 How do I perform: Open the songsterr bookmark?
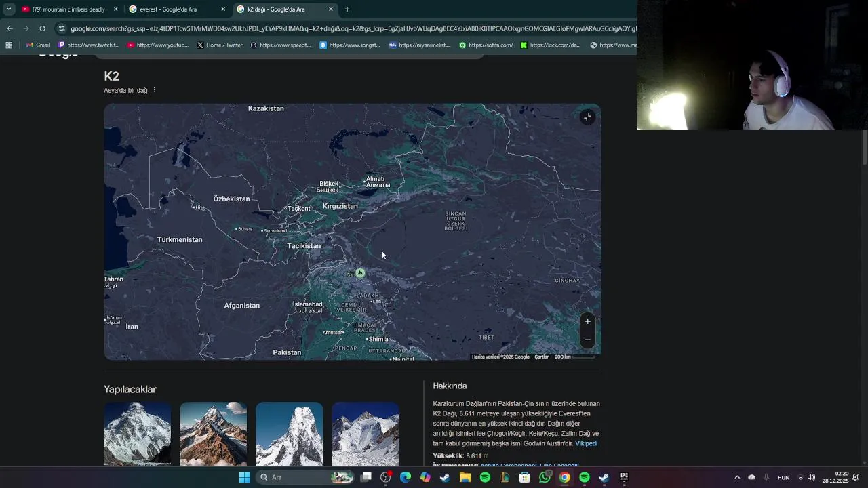pos(349,45)
